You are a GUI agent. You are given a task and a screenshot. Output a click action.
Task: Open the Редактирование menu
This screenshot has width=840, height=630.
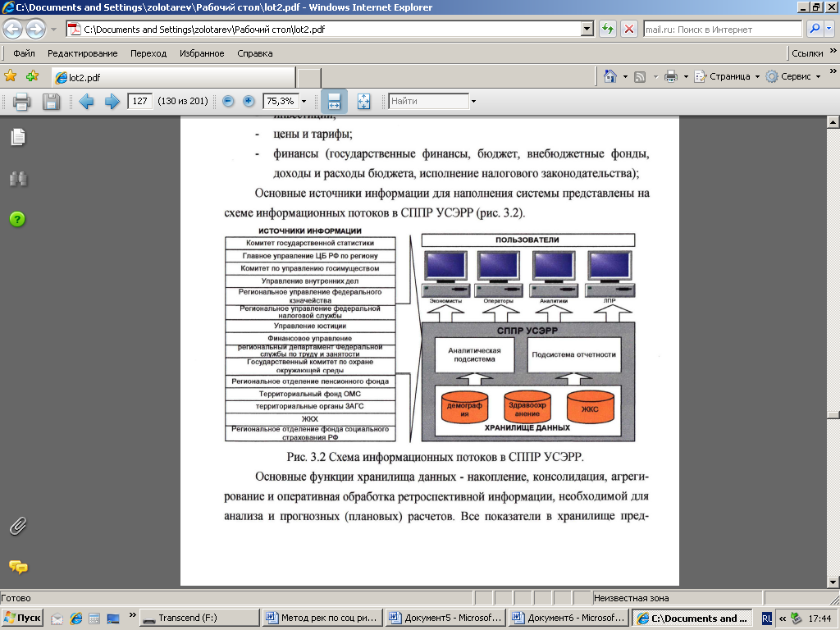tap(83, 53)
